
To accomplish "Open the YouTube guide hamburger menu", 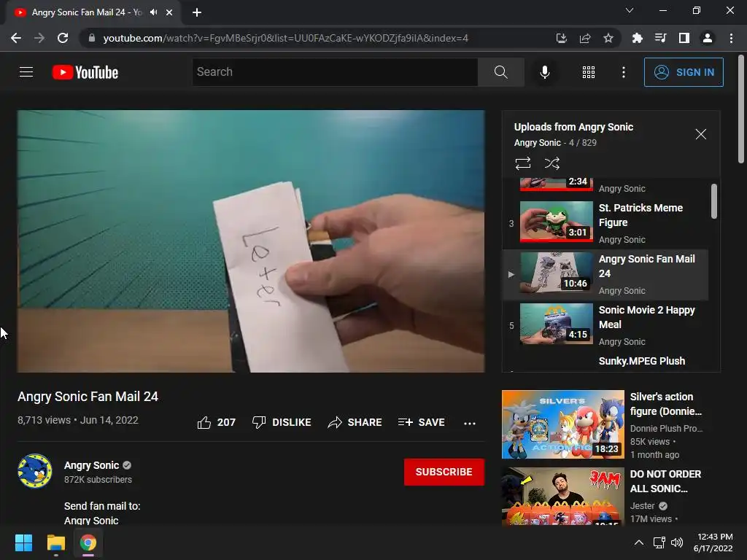I will [x=26, y=72].
